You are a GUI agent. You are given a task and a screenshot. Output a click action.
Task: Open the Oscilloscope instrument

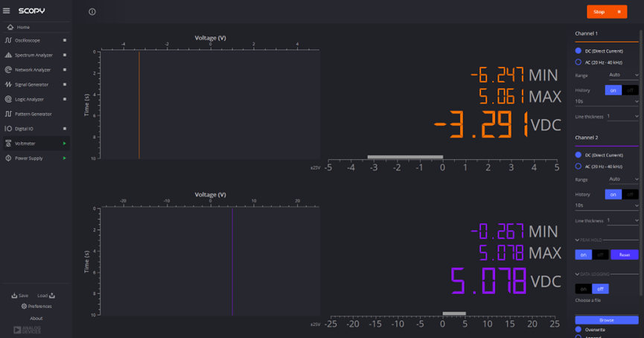coord(28,40)
